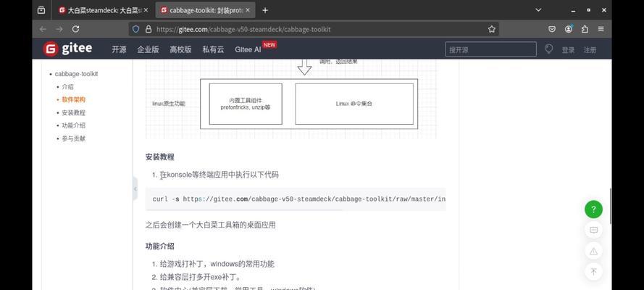Go back to the previous page

[x=43, y=29]
